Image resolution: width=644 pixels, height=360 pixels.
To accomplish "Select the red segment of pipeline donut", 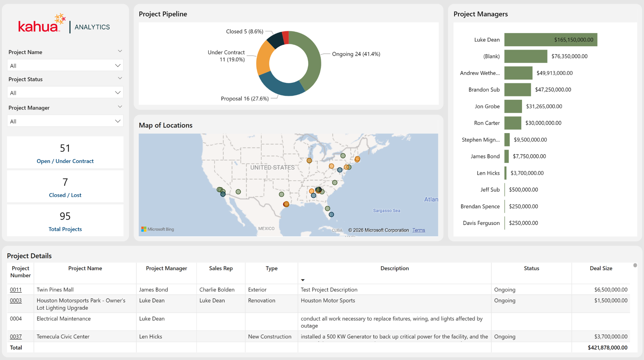I will pyautogui.click(x=286, y=37).
